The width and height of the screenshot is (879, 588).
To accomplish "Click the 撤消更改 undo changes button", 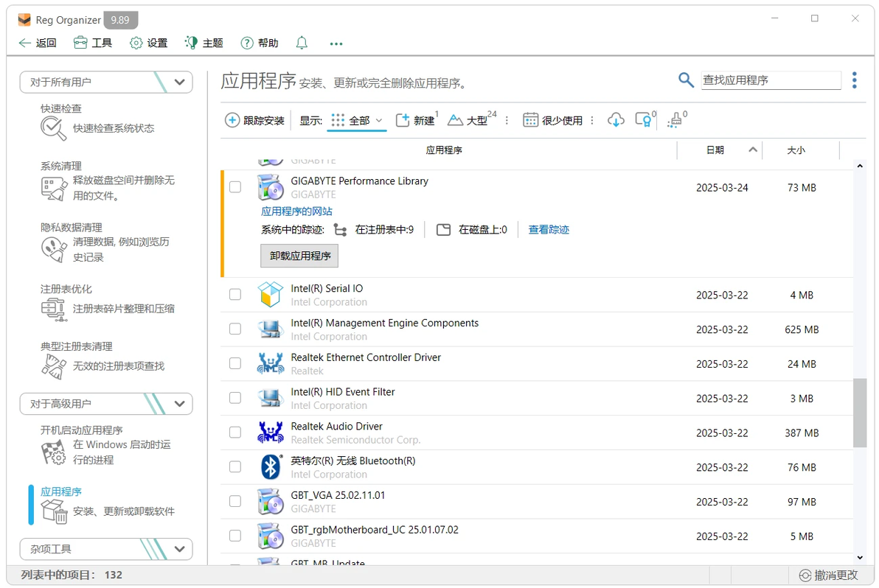I will (828, 575).
